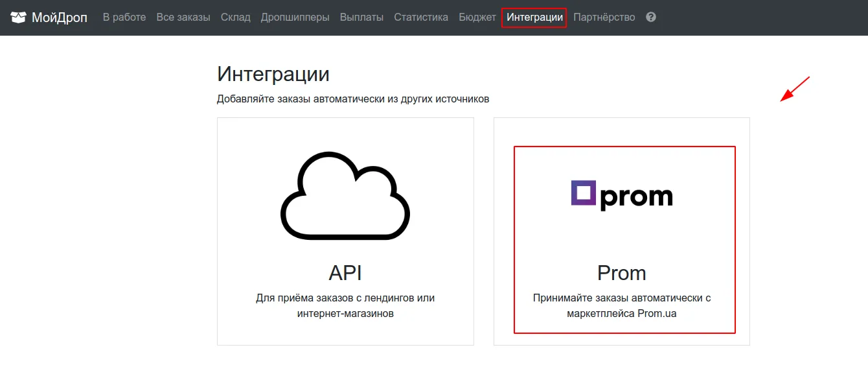
Task: Open the Выплаты page
Action: [361, 18]
